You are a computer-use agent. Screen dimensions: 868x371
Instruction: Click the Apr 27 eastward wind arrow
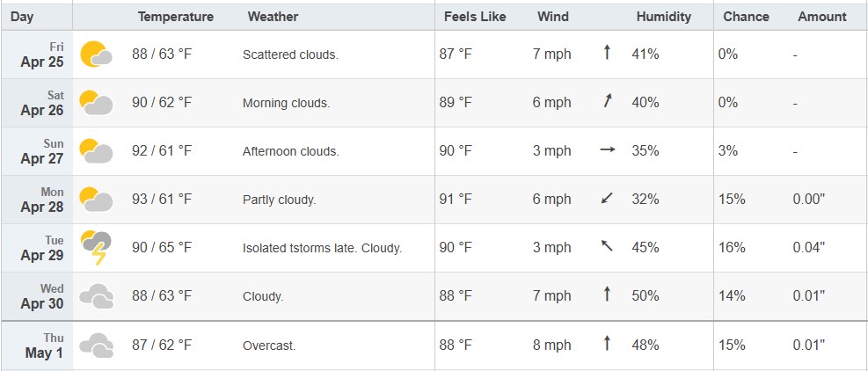[608, 150]
